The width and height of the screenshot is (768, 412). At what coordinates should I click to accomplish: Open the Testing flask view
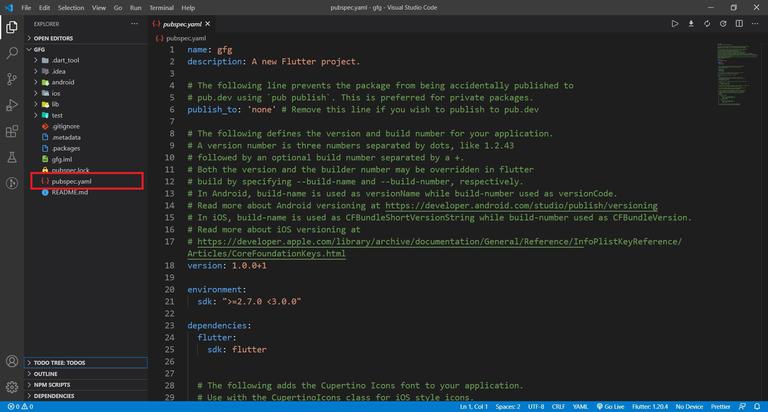12,157
